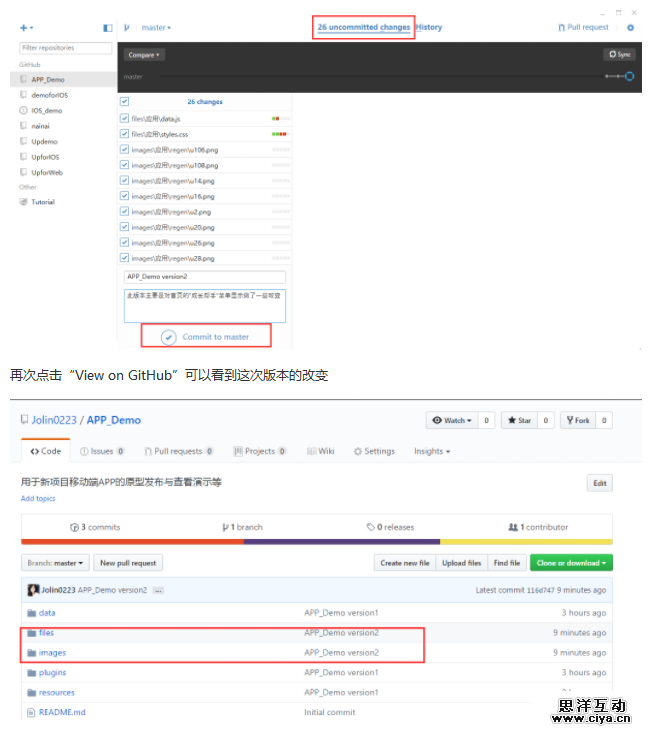Click the branch icon next to master
Viewport: 660px width, 734px height.
[126, 28]
